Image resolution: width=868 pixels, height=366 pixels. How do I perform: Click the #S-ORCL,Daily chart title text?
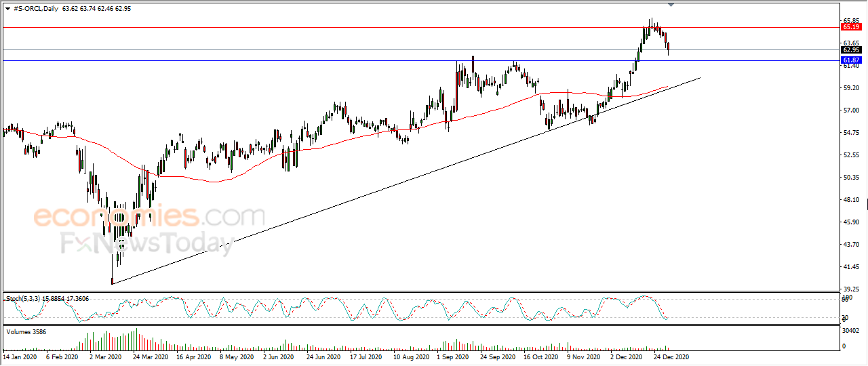(x=35, y=9)
